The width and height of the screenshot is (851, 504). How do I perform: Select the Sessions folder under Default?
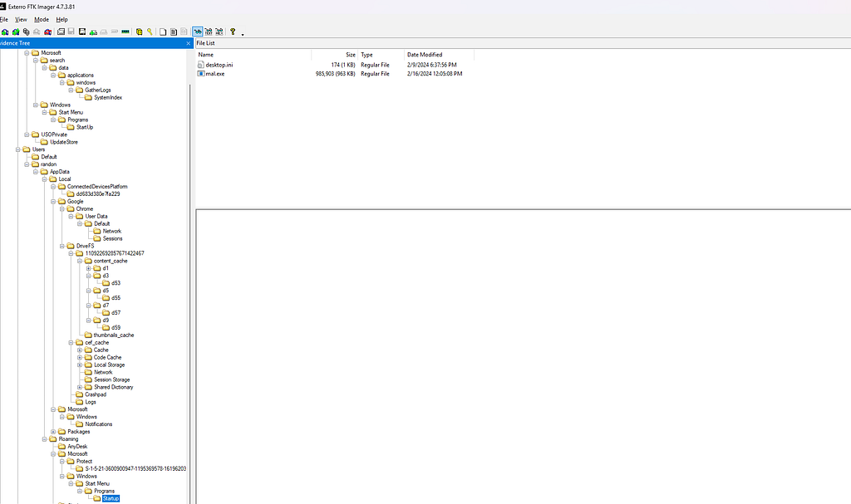tap(112, 238)
